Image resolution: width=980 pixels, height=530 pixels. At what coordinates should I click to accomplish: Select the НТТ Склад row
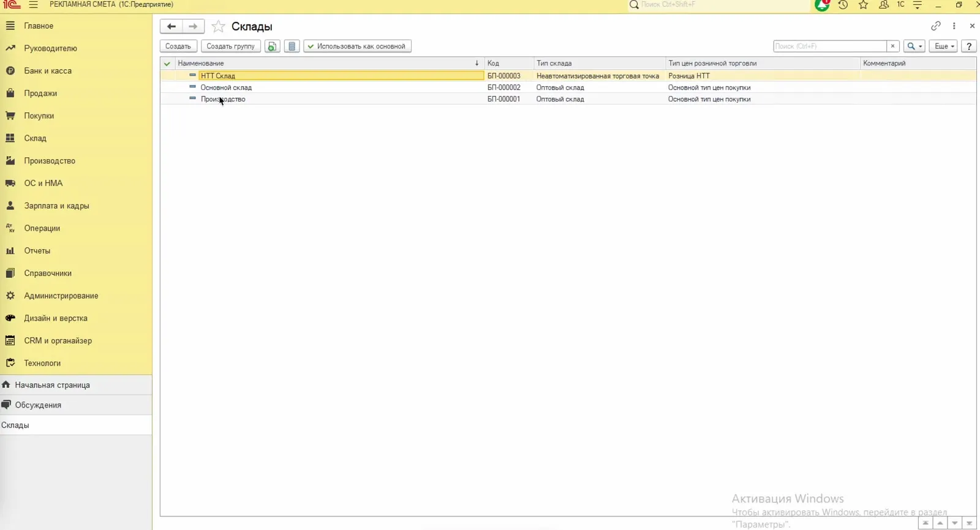(x=568, y=76)
